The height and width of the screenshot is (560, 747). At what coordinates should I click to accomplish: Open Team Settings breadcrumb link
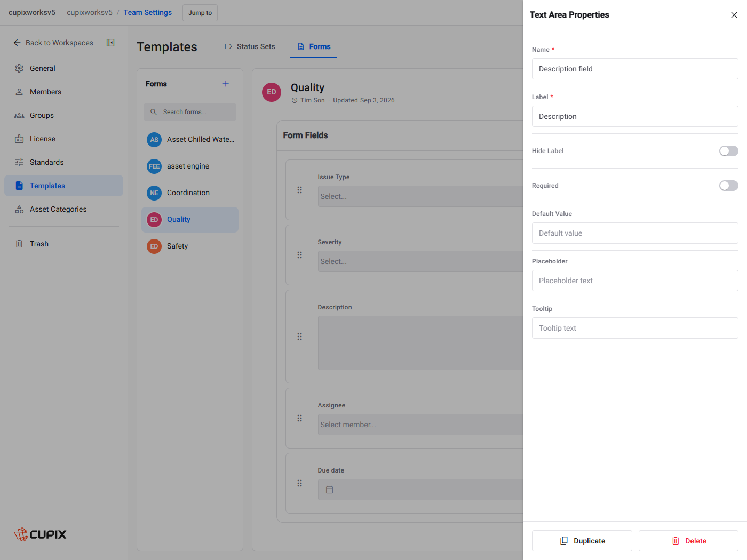(148, 12)
